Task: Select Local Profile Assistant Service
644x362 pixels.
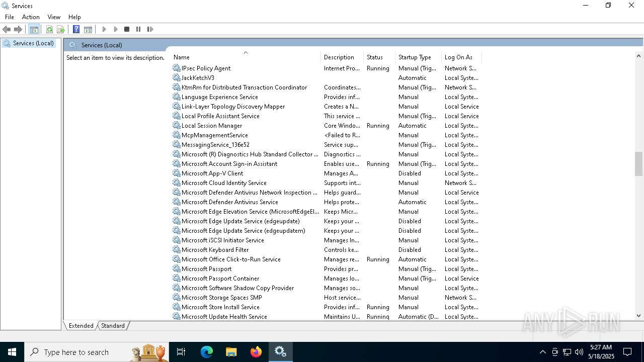Action: pos(326,116)
